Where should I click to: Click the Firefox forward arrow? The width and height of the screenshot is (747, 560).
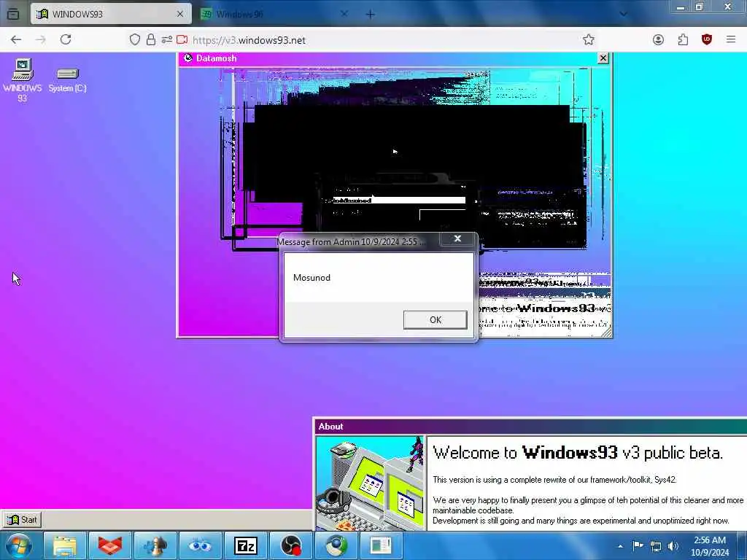pyautogui.click(x=41, y=39)
